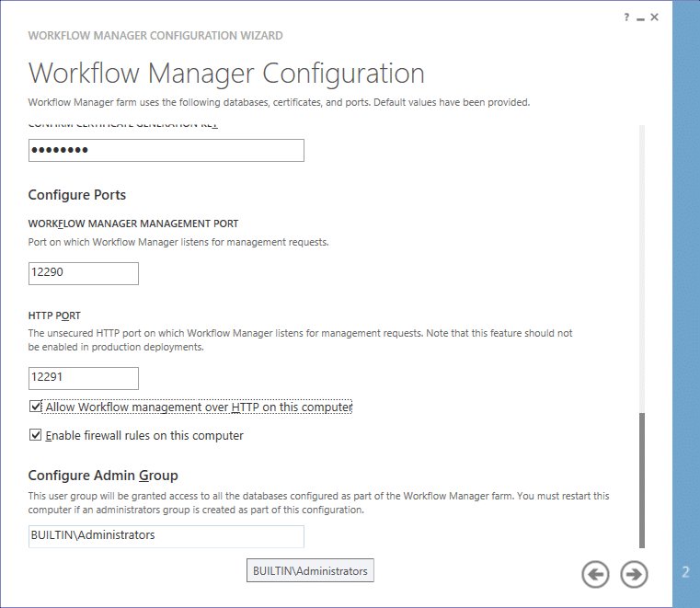Go back using the previous arrow button
Image resolution: width=700 pixels, height=608 pixels.
(595, 574)
